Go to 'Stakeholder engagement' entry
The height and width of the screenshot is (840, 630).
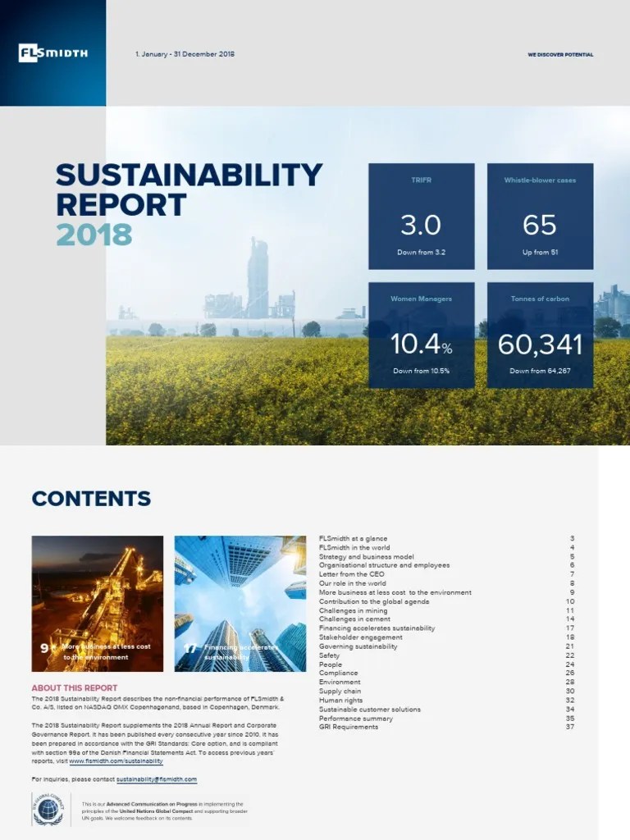tap(361, 637)
